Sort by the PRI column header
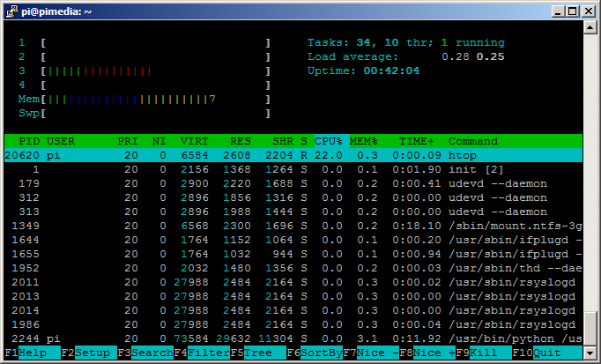The image size is (601, 364). (128, 141)
